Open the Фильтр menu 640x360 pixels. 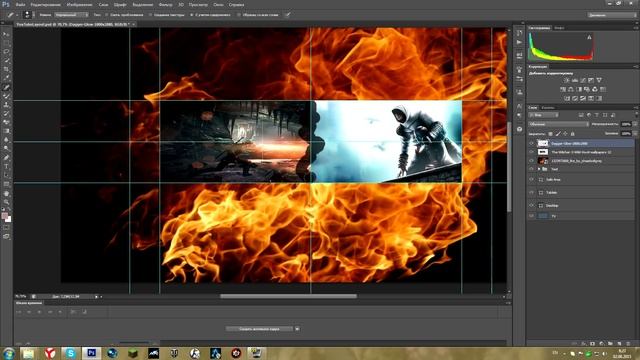[165, 5]
